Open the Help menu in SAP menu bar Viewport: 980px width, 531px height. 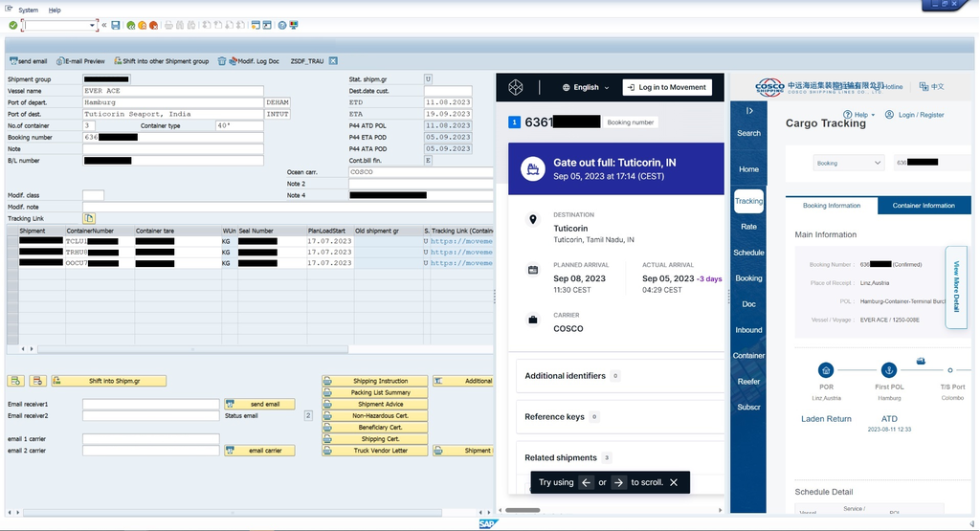(55, 10)
